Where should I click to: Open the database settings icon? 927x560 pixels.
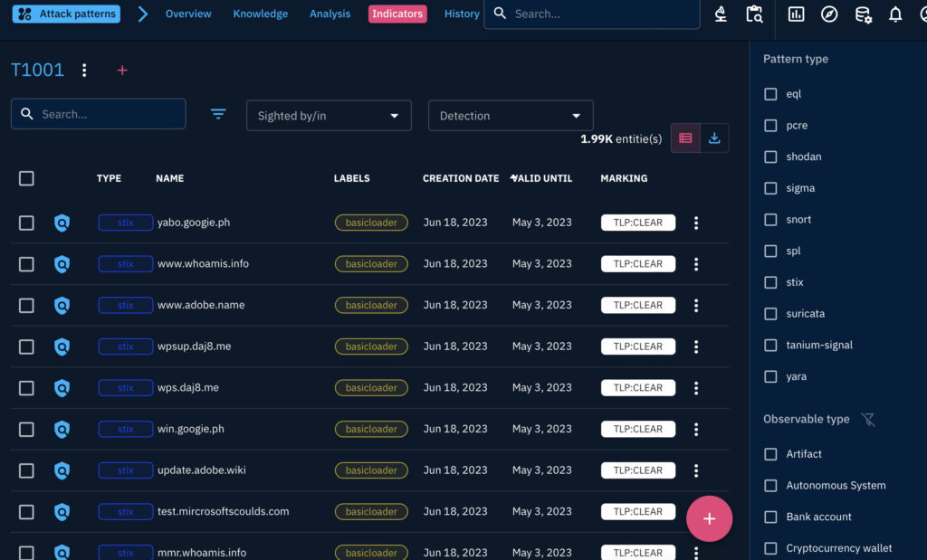coord(864,14)
